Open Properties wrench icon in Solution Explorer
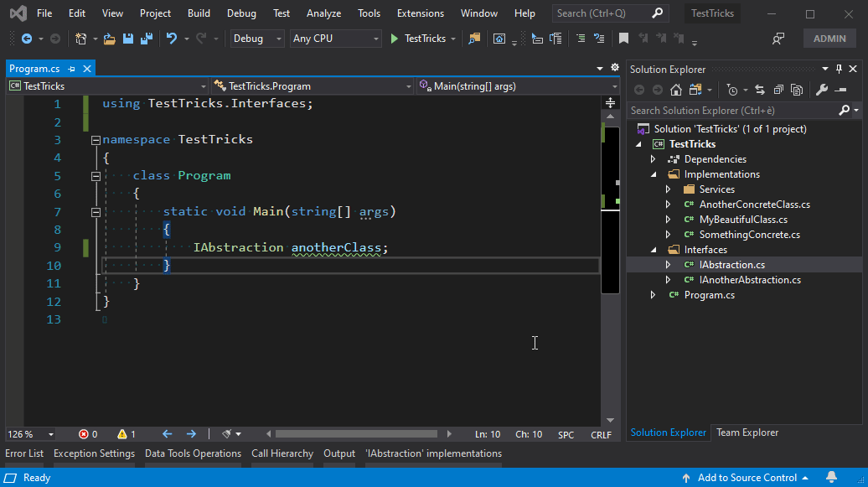The height and width of the screenshot is (487, 868). (822, 90)
